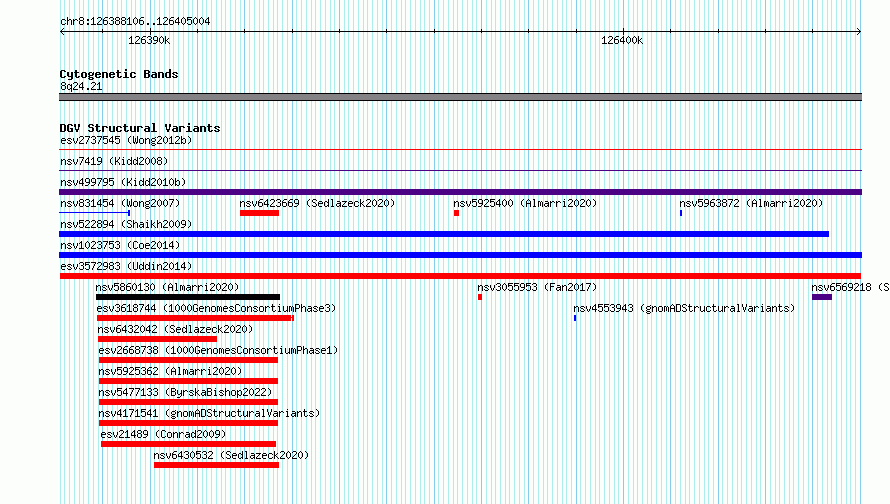Select the red bar under nsv4171541

(188, 423)
